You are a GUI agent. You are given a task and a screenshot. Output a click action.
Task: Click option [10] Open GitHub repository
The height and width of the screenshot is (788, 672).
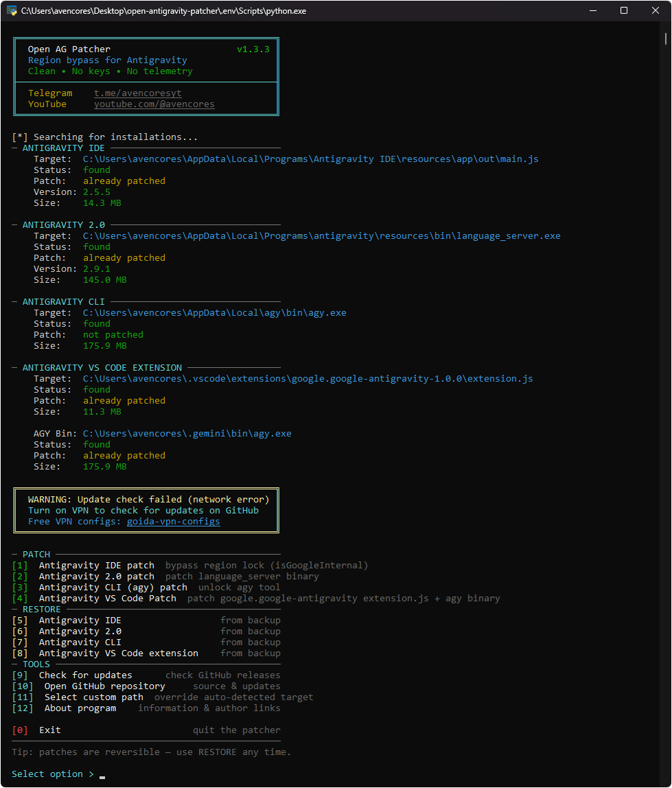pyautogui.click(x=89, y=686)
